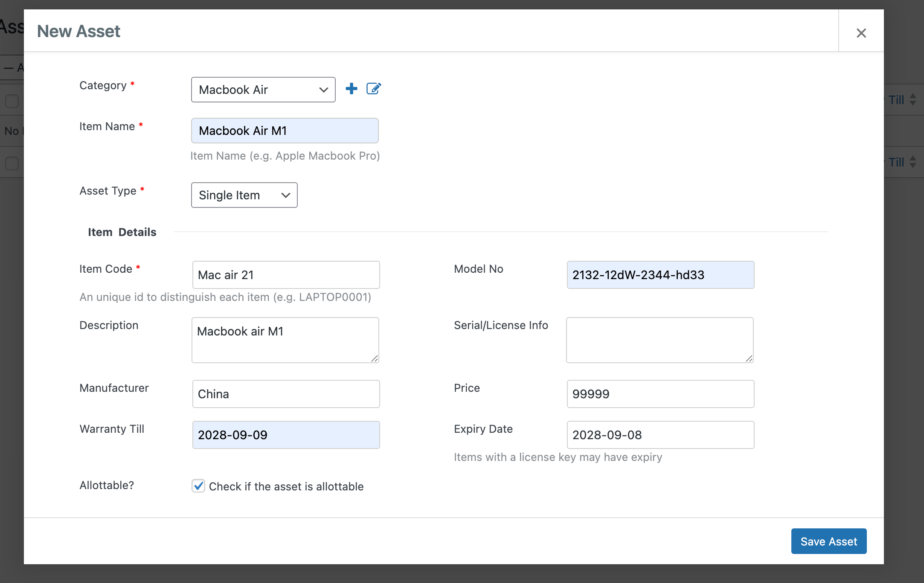Click the Price input field

click(660, 394)
